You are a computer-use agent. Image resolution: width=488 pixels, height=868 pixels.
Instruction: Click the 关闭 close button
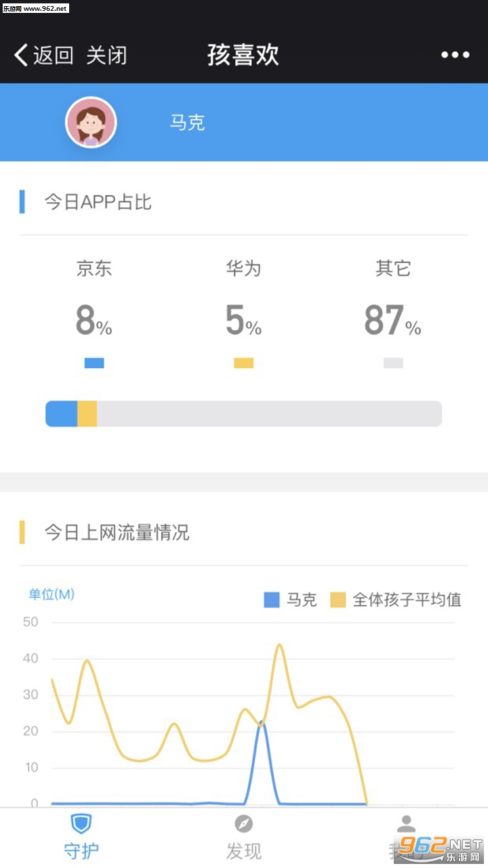pyautogui.click(x=106, y=55)
